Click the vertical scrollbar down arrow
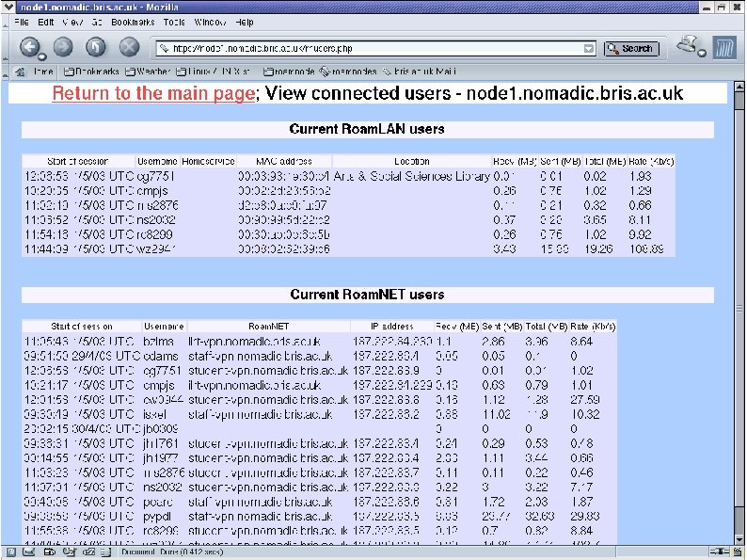Screen dimensions: 747x560 (x=739, y=541)
